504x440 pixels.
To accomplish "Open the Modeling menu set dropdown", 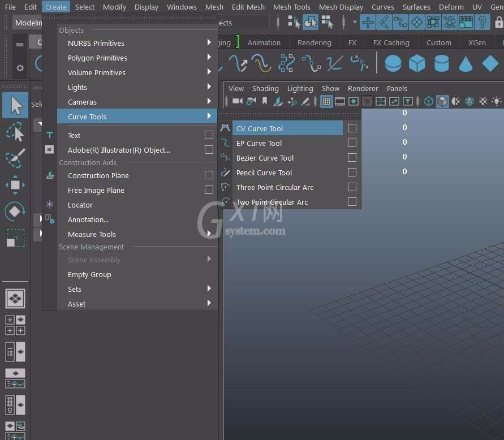I will click(x=28, y=23).
